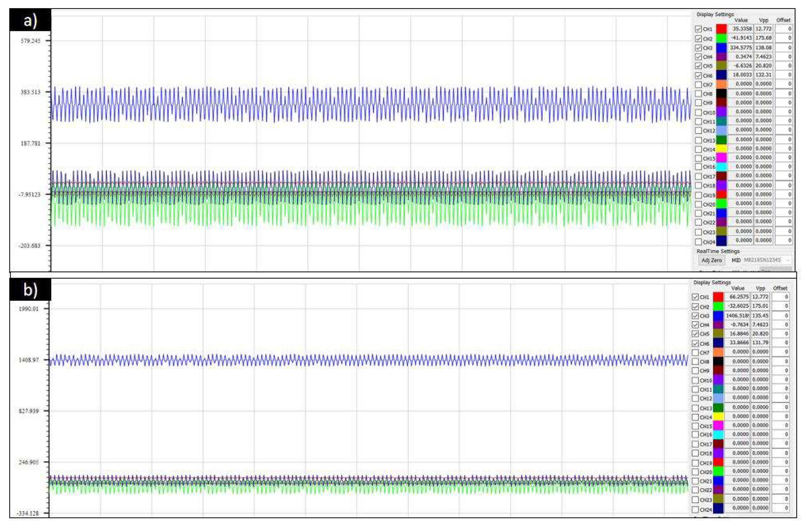
Task: Uncheck CH6 checkbox in panel b
Action: (695, 344)
